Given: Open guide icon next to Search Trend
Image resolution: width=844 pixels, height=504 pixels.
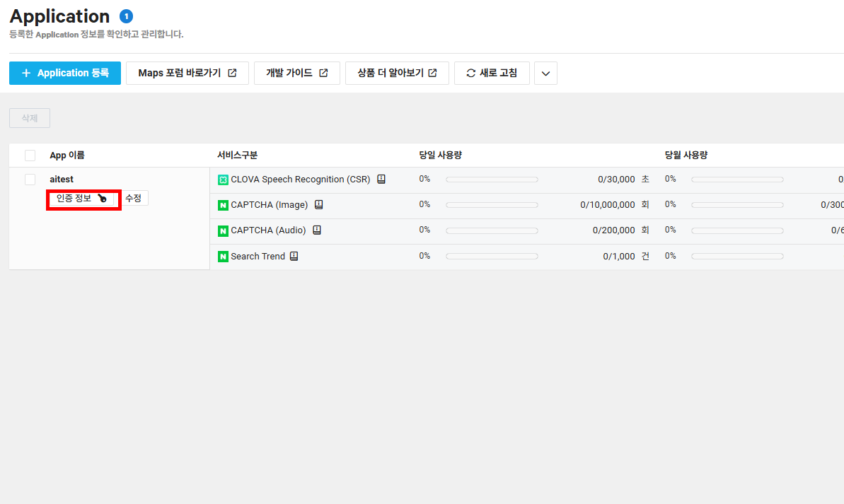Looking at the screenshot, I should pyautogui.click(x=294, y=256).
